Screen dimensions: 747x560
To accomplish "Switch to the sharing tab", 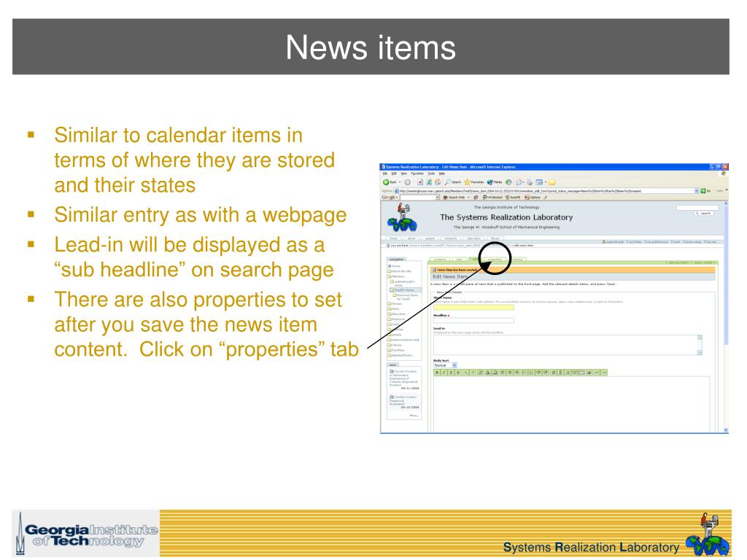I will tap(519, 260).
